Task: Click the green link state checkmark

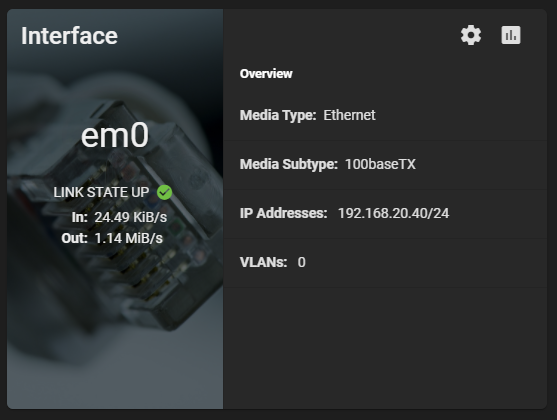Action: coord(164,192)
